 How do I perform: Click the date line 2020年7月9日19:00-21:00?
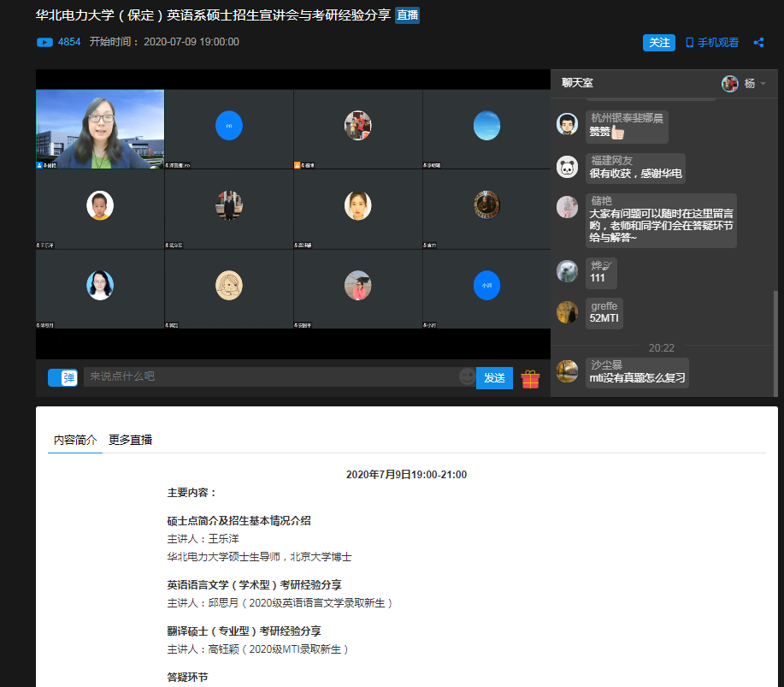point(406,474)
